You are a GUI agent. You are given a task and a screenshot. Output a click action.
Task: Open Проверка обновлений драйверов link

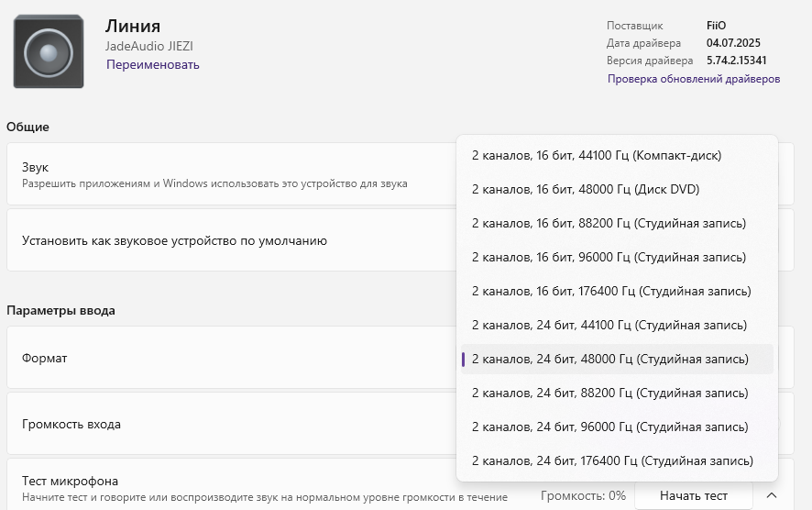[693, 79]
